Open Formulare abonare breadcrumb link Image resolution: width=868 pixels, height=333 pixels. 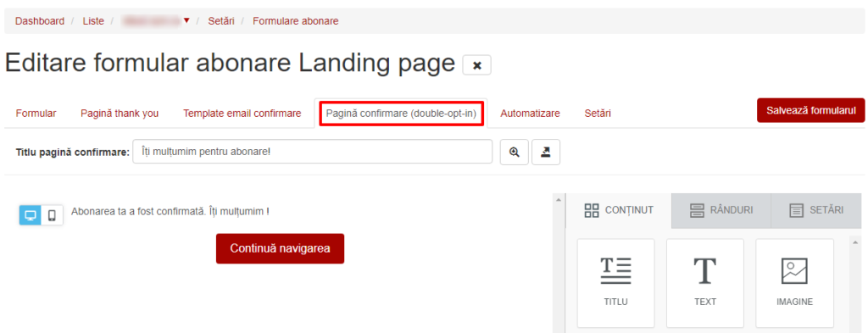point(296,21)
